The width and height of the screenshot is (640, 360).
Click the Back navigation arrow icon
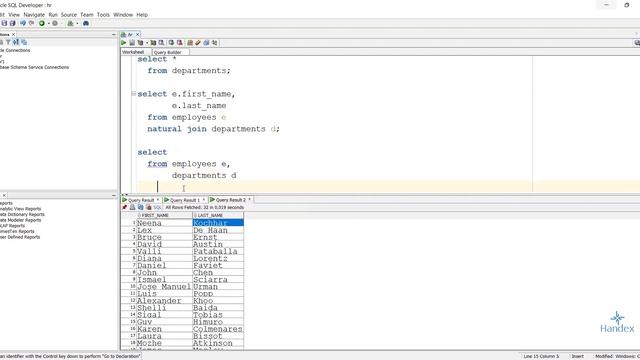tap(23, 23)
